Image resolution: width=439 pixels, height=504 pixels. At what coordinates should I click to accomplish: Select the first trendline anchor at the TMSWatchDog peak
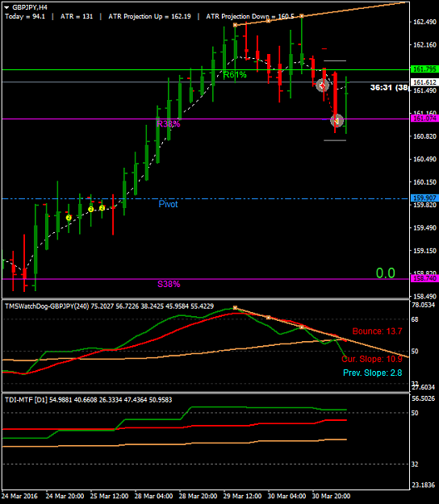point(235,308)
